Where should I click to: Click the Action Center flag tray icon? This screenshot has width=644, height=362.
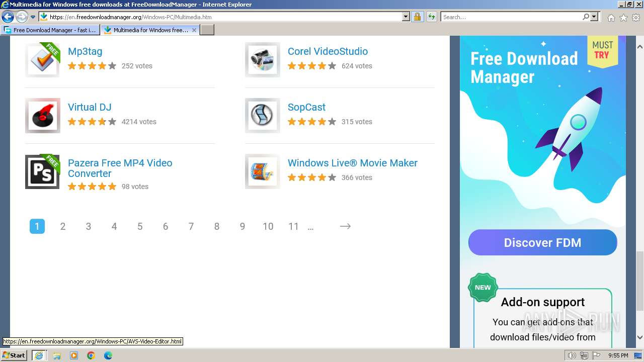point(596,355)
